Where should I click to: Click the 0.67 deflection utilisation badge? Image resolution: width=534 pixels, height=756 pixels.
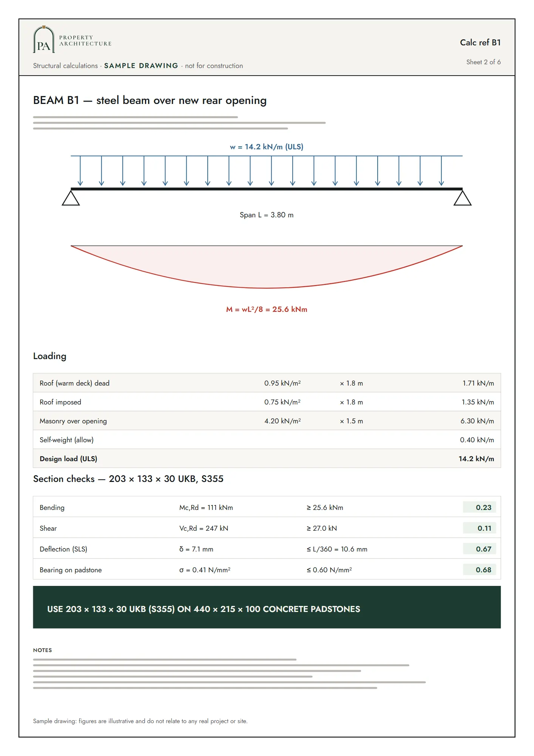pos(480,549)
